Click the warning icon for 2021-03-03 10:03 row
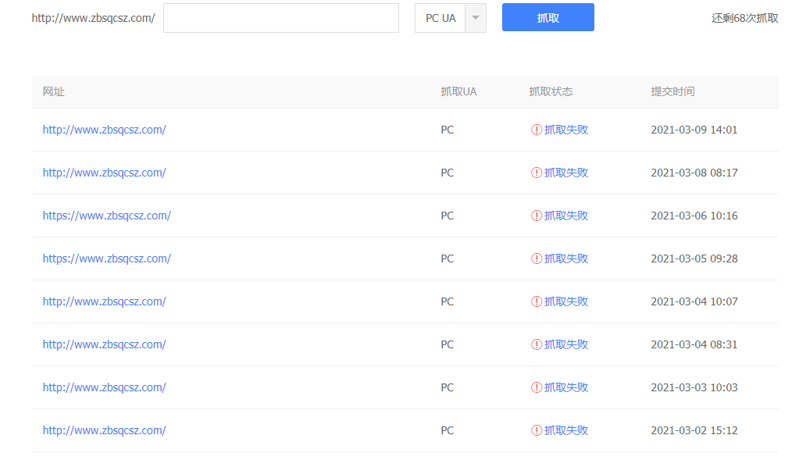Viewport: 799px width, 460px height. (536, 388)
